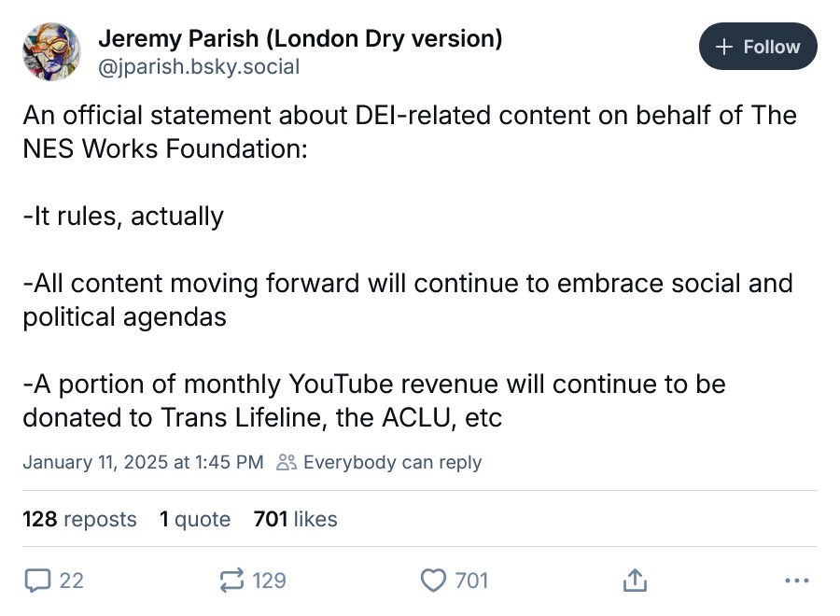
Task: Click the reply speech bubble icon
Action: tap(37, 581)
